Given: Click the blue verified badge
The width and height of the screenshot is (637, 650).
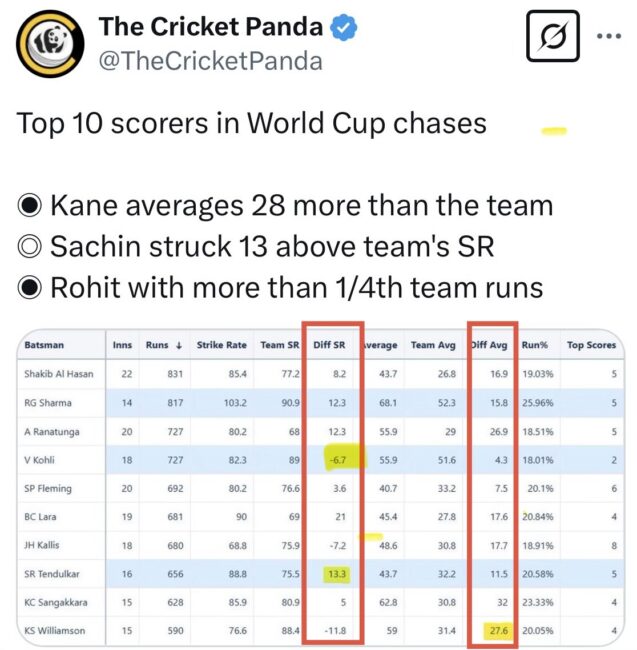Looking at the screenshot, I should (x=344, y=27).
